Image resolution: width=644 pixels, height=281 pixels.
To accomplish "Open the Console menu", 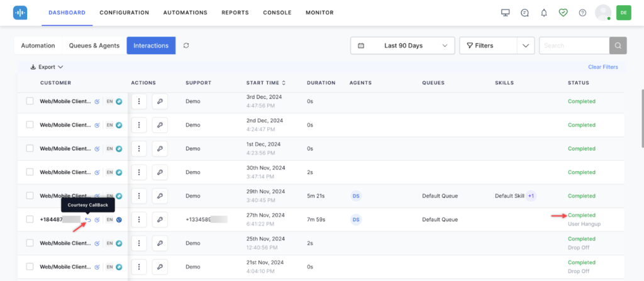I will point(277,13).
